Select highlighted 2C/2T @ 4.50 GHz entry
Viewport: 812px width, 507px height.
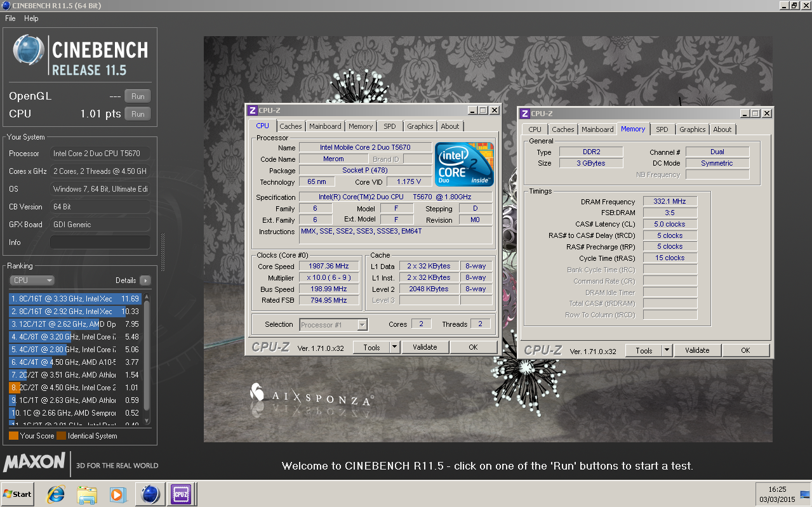pyautogui.click(x=75, y=388)
